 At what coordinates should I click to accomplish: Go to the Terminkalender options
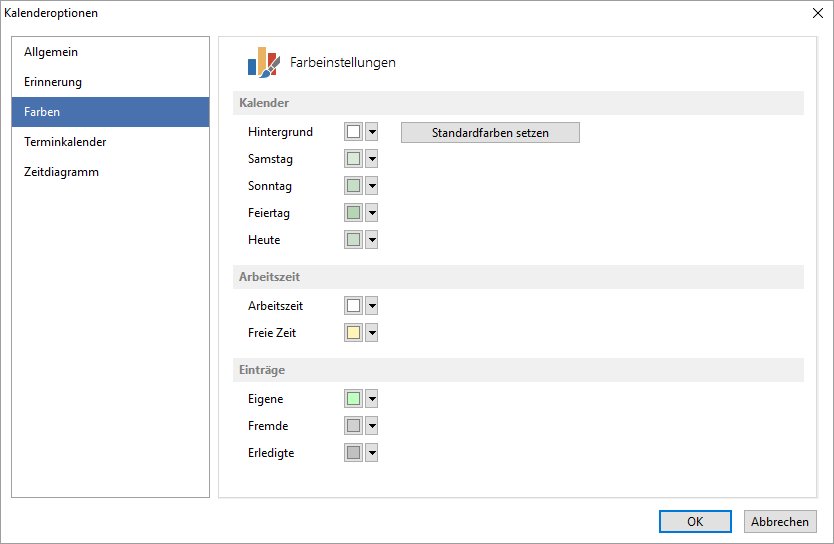click(x=110, y=142)
